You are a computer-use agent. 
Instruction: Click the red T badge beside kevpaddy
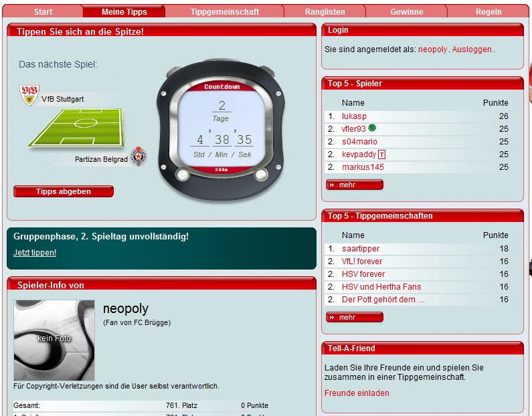click(381, 155)
